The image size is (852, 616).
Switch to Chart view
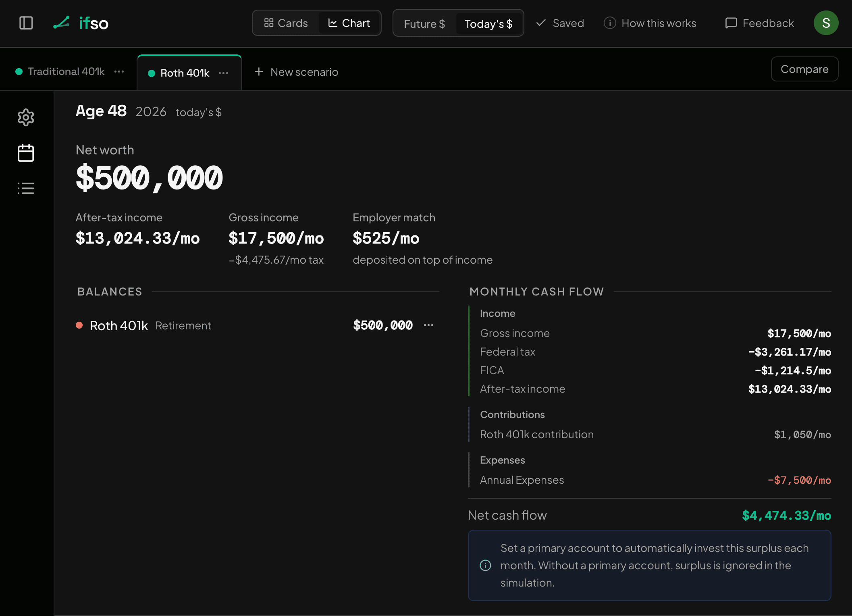pos(349,23)
